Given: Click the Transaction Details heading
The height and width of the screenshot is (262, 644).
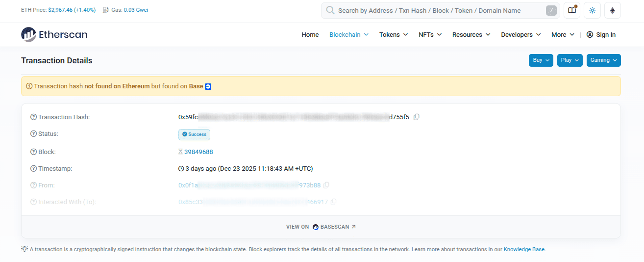Looking at the screenshot, I should click(57, 61).
